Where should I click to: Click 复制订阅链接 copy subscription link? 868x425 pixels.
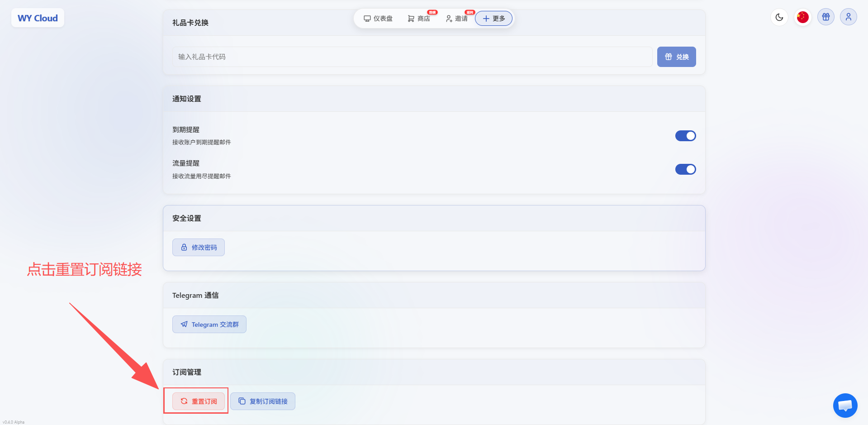(263, 401)
